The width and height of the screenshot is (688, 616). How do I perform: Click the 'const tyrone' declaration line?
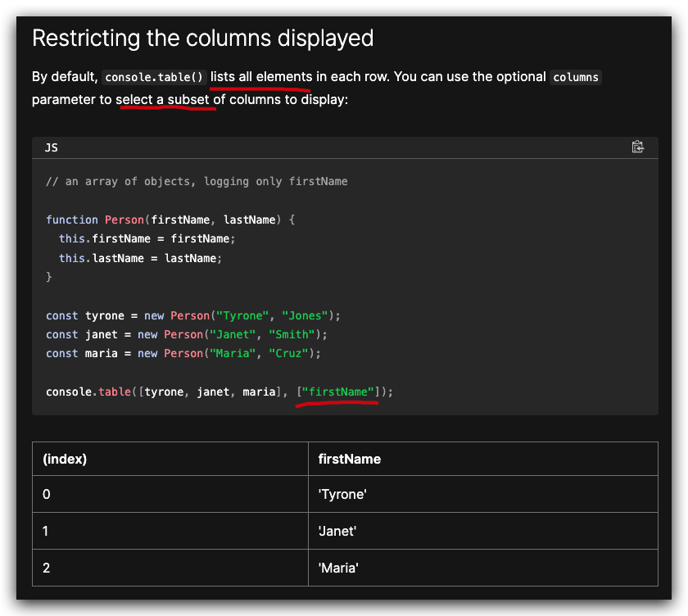pyautogui.click(x=193, y=315)
